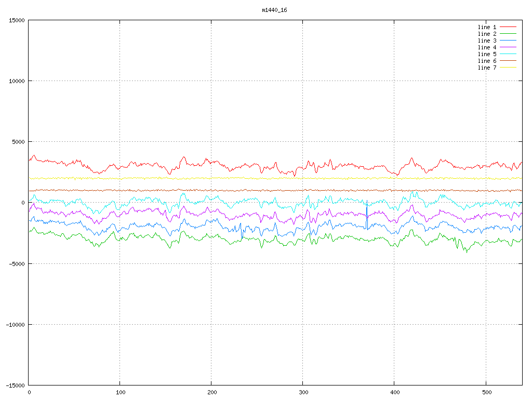
Task: Click the red legend sample for line 1
Action: [508, 27]
